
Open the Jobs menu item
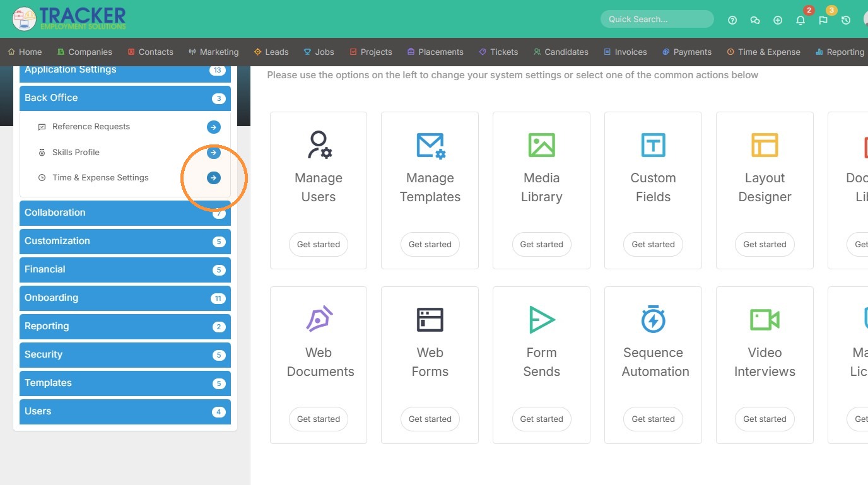click(x=319, y=52)
